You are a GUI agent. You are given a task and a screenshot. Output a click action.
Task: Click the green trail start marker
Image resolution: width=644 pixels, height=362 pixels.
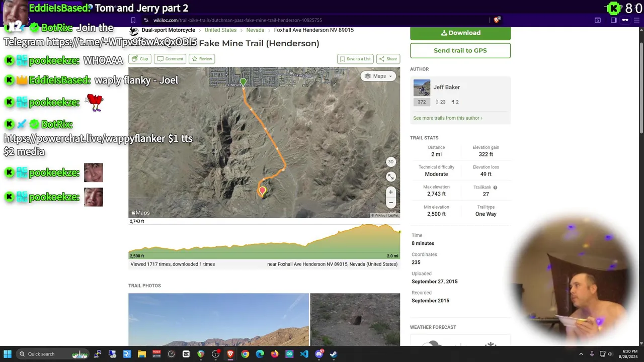click(x=243, y=82)
